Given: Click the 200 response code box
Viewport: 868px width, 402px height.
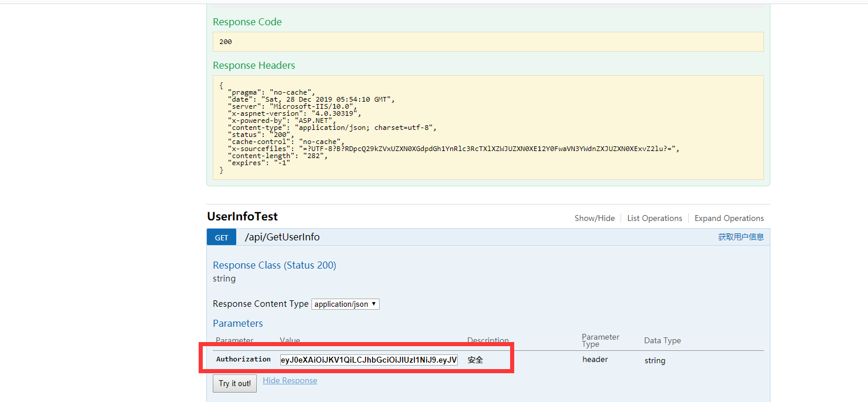Looking at the screenshot, I should pos(488,42).
